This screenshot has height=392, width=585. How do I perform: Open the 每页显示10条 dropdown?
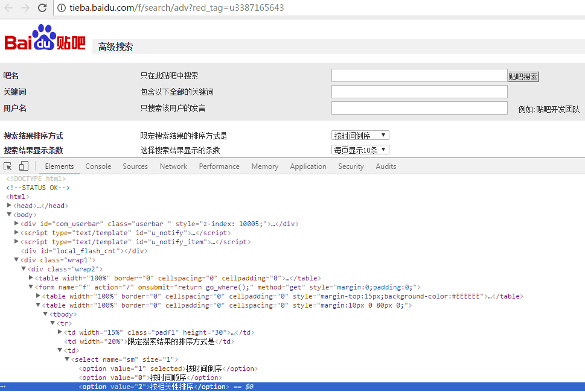point(360,150)
